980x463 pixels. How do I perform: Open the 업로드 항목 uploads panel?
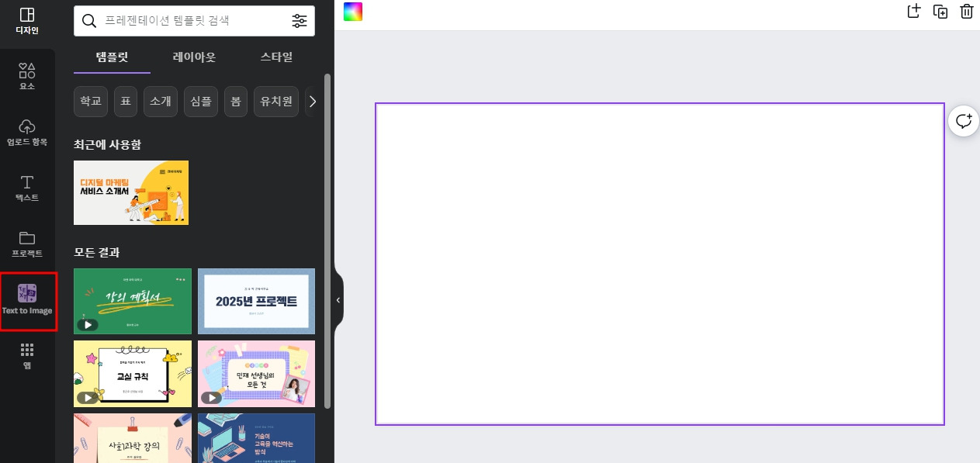(26, 132)
